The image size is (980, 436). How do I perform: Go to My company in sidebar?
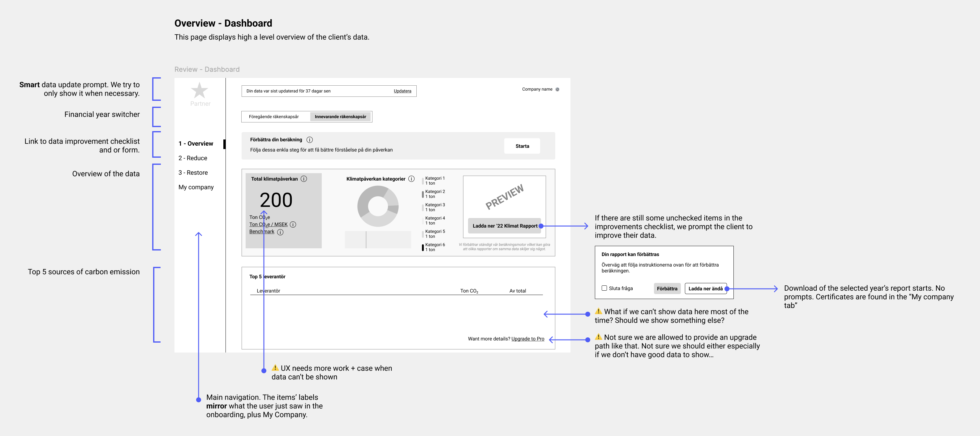point(196,187)
